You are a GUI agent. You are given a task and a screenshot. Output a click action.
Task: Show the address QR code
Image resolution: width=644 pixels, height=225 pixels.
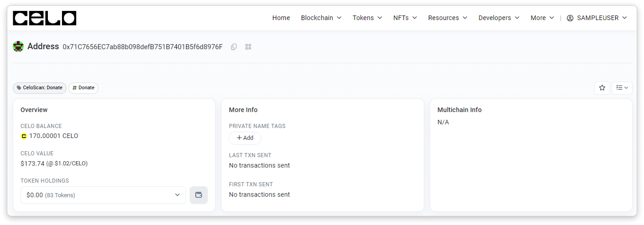(x=248, y=47)
